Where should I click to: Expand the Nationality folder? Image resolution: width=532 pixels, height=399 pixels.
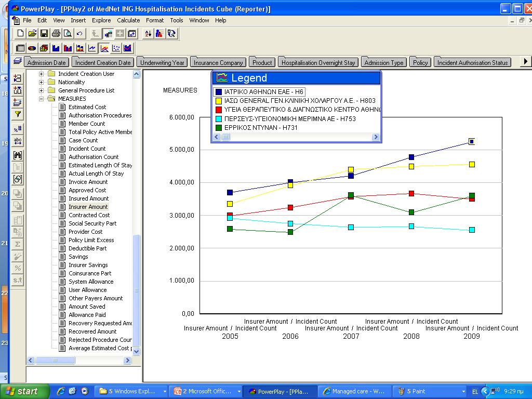tap(41, 82)
